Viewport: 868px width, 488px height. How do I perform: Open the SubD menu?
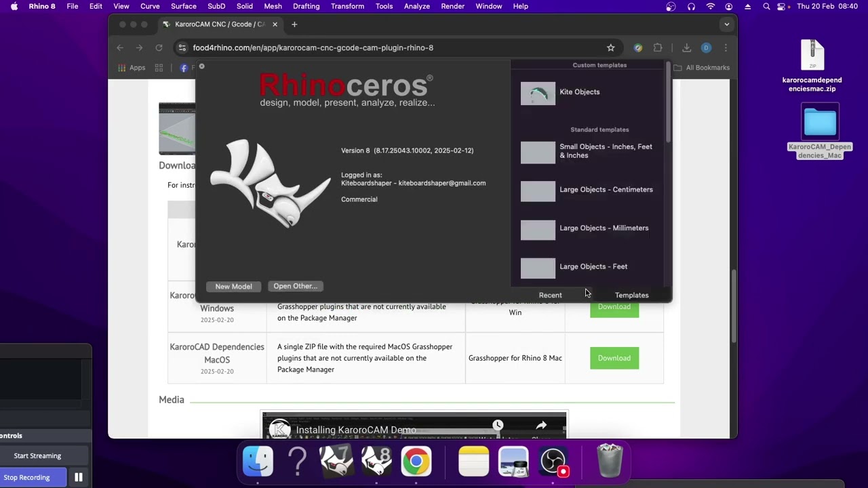coord(216,6)
